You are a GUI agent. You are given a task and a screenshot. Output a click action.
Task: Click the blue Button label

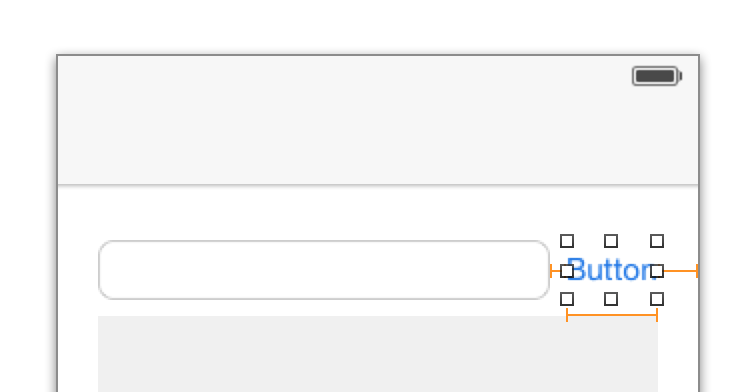coord(612,270)
